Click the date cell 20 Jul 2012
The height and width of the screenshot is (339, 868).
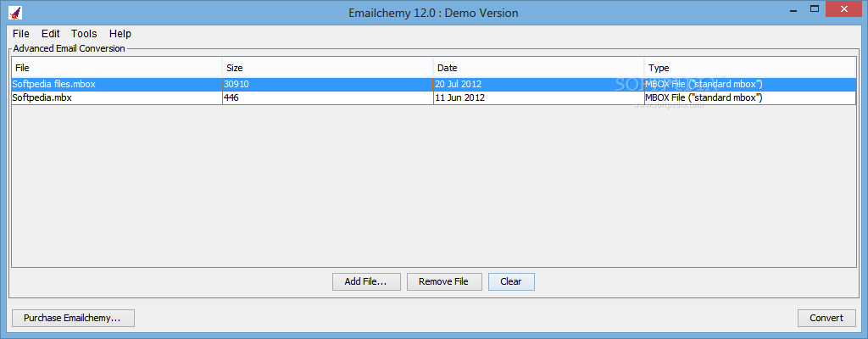click(x=538, y=84)
